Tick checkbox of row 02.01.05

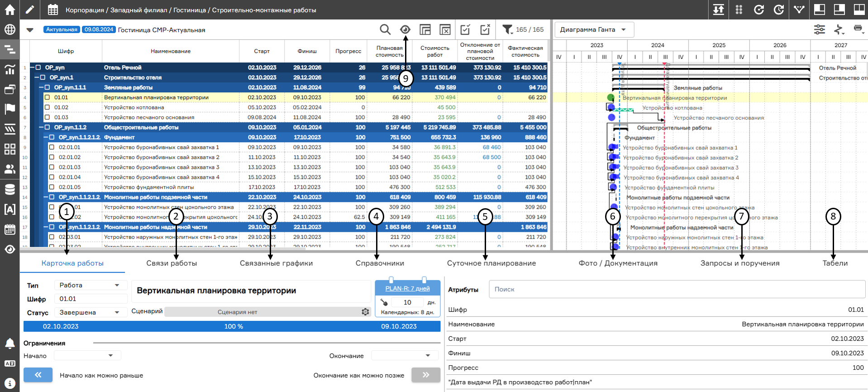coord(52,187)
